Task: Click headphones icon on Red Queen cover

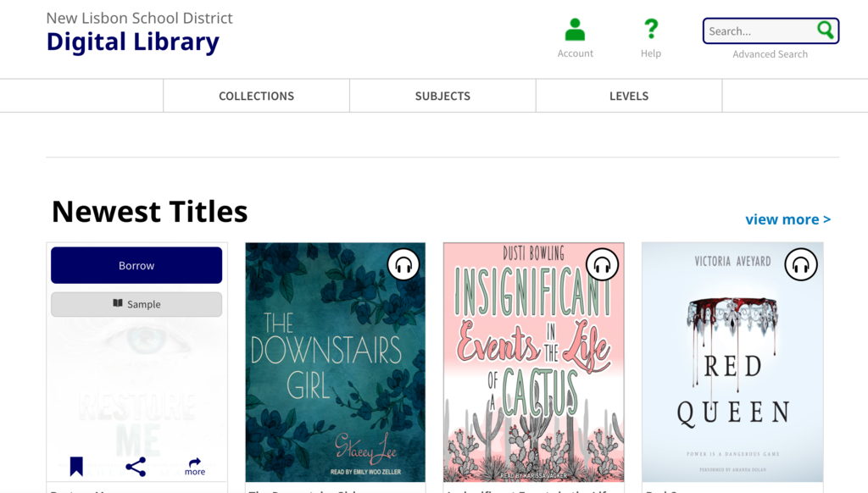Action: [x=801, y=265]
